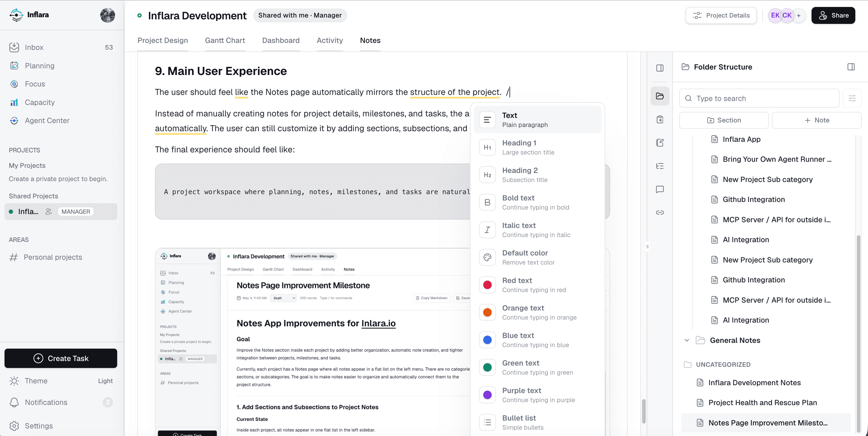Click the search notes field
The height and width of the screenshot is (436, 868).
[759, 98]
